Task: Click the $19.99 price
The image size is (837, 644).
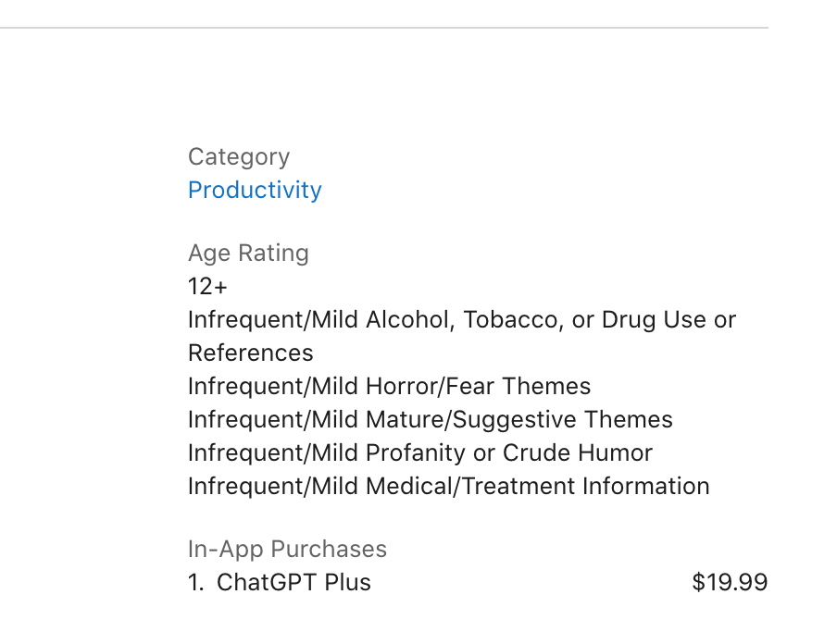Action: click(x=730, y=582)
